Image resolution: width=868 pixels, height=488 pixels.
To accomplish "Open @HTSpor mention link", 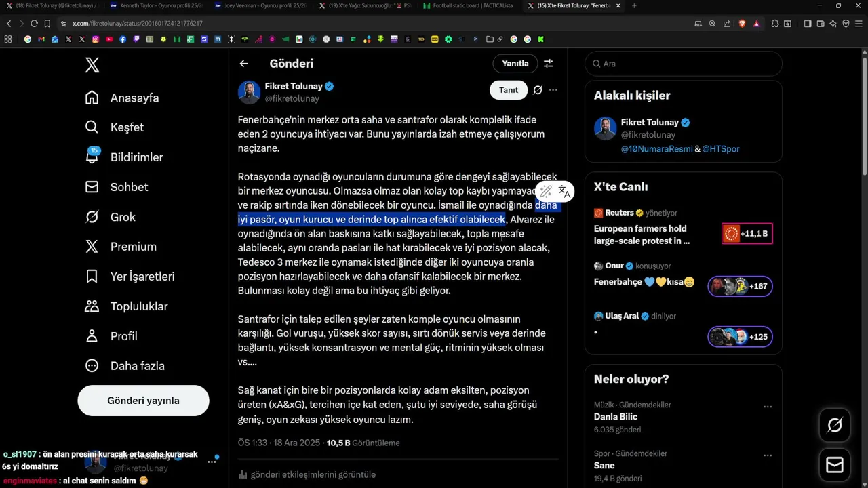I will pyautogui.click(x=721, y=149).
